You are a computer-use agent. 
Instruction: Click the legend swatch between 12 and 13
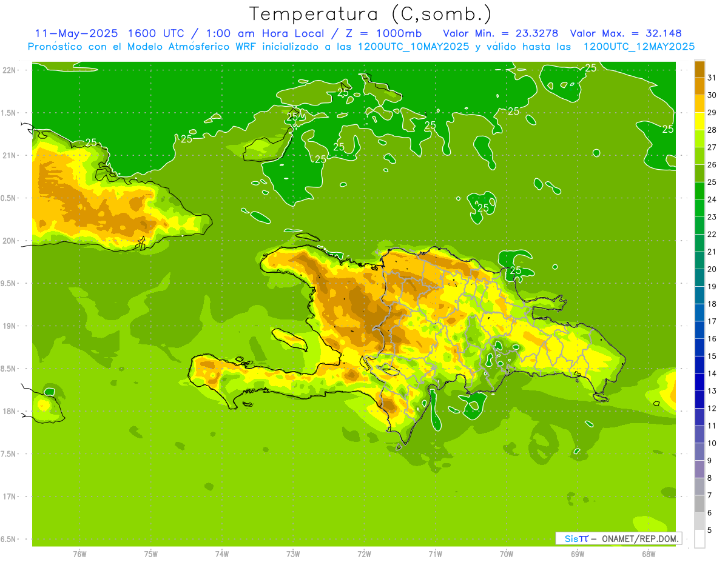pos(699,400)
